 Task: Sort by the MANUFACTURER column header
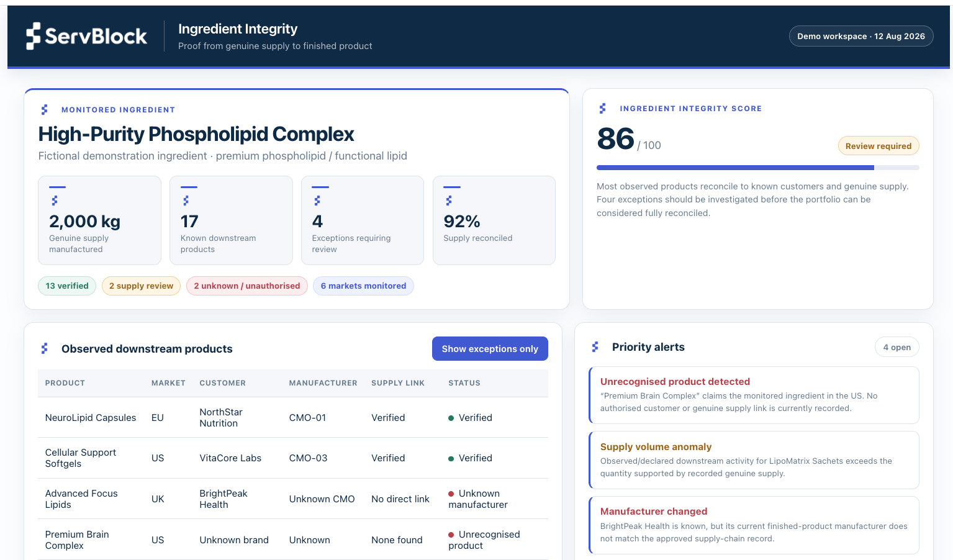click(323, 383)
